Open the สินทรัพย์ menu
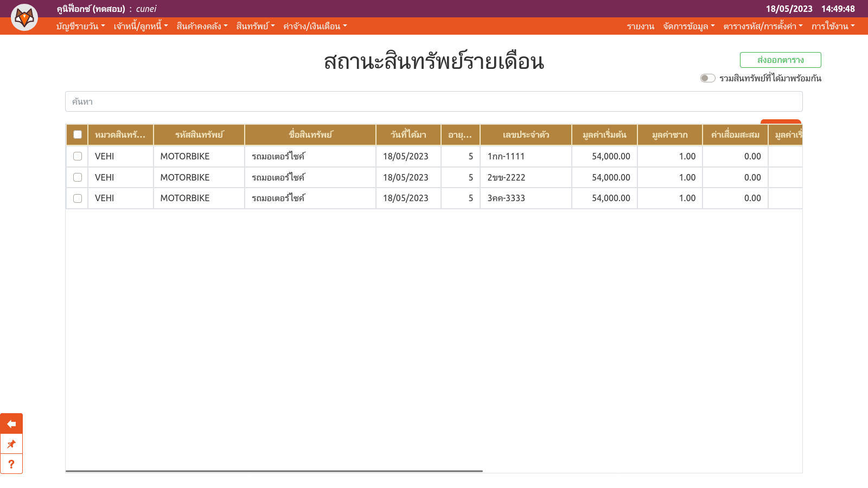 click(x=256, y=26)
